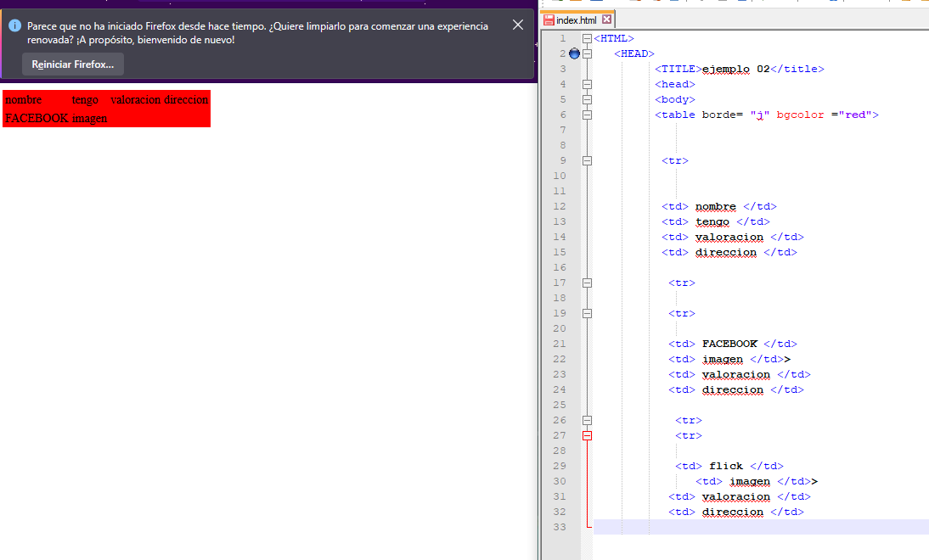This screenshot has width=929, height=560.
Task: Click the Reiniciar Firefox button
Action: point(73,64)
